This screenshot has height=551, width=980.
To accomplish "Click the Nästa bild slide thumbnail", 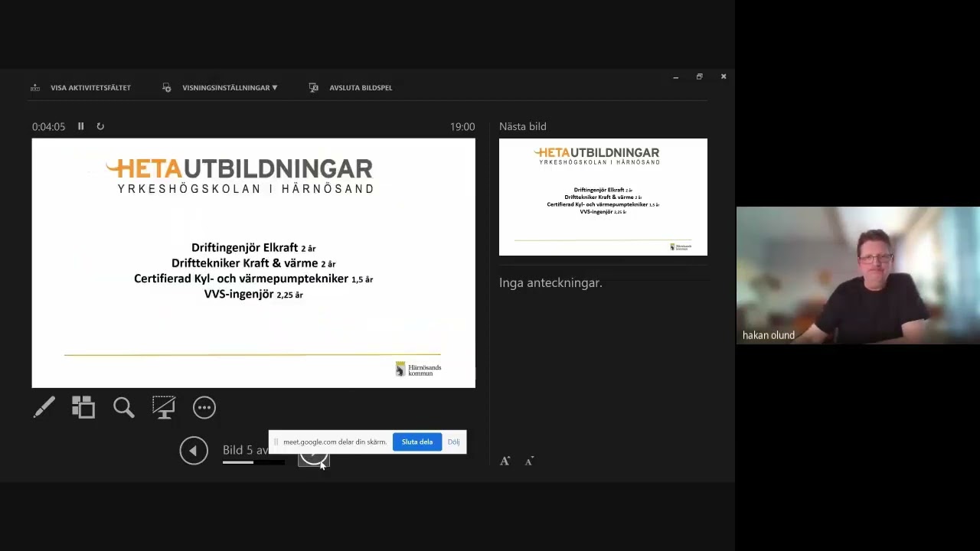I will [x=603, y=197].
